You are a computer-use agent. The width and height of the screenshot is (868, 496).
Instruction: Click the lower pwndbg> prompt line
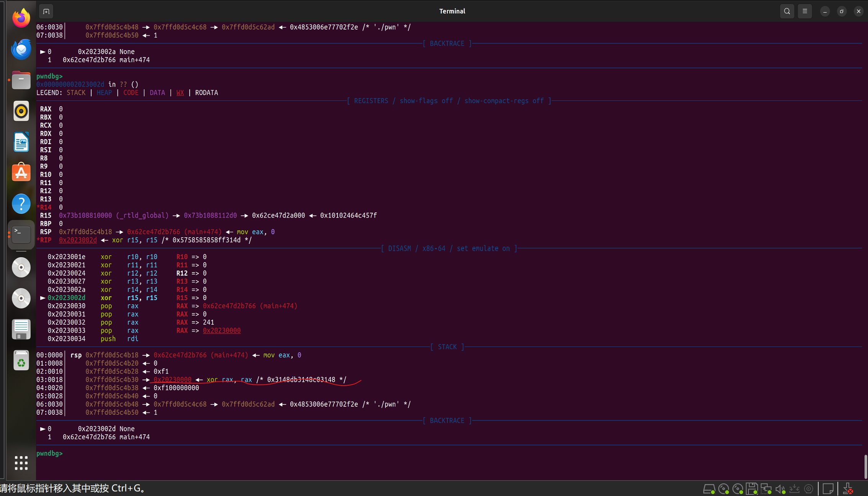49,453
